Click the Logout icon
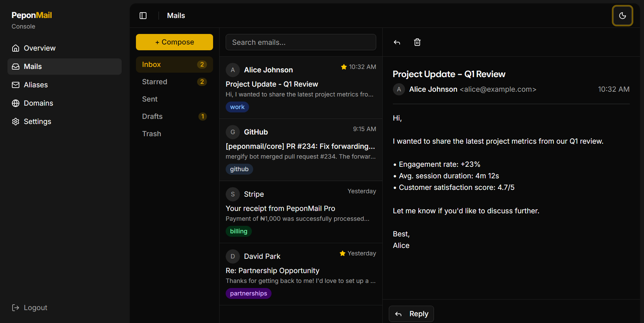Viewport: 644px width, 323px height. [16, 307]
